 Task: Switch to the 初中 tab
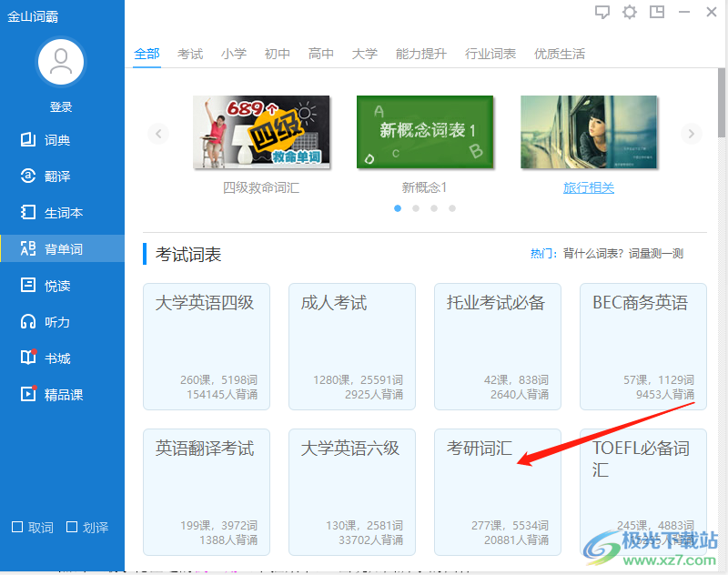pyautogui.click(x=278, y=54)
